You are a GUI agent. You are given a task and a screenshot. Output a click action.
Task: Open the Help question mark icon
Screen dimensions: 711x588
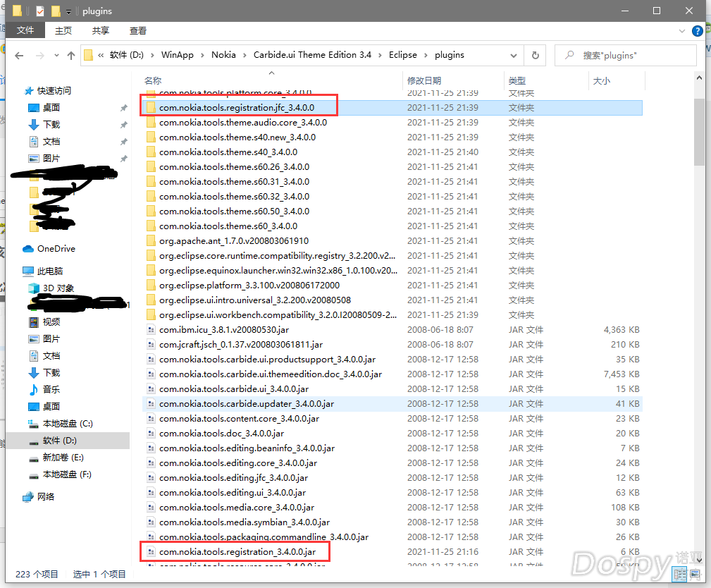tap(697, 31)
